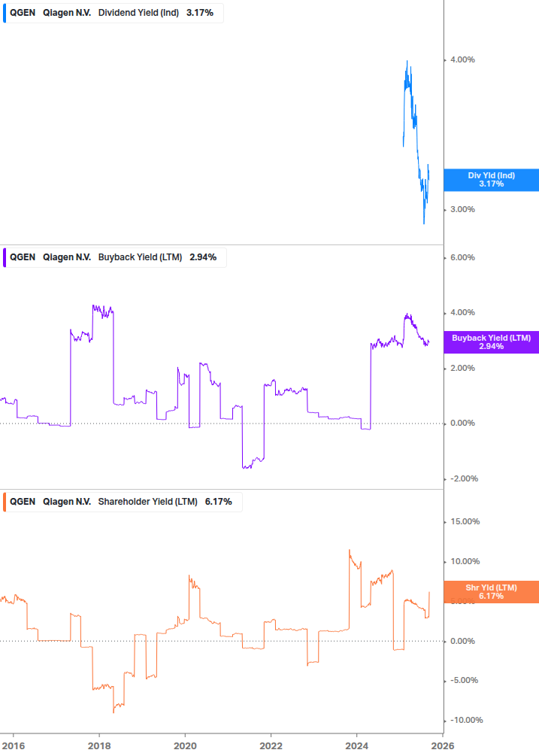Click the 2026 label on time axis

pyautogui.click(x=443, y=746)
